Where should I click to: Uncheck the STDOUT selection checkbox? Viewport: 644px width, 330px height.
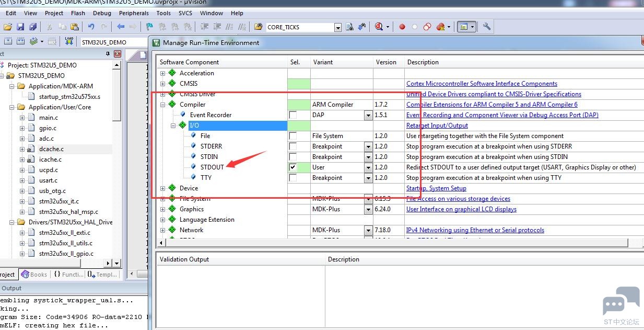click(x=293, y=167)
